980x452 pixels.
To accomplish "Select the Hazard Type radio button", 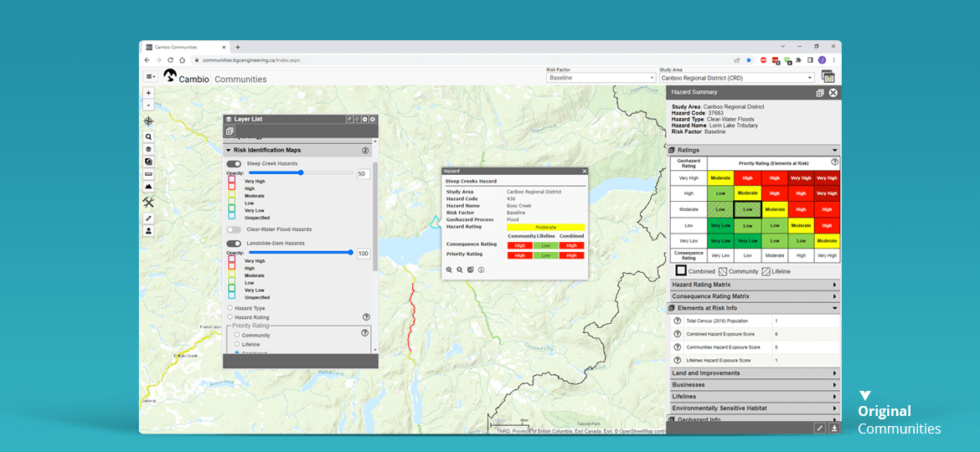I will click(x=230, y=308).
